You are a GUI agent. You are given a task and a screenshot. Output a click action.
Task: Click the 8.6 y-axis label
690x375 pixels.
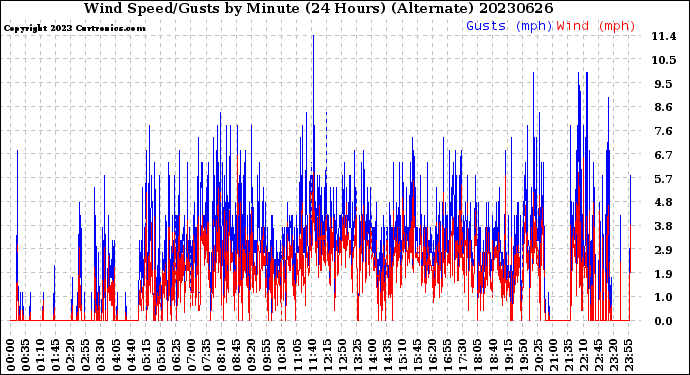pos(664,107)
